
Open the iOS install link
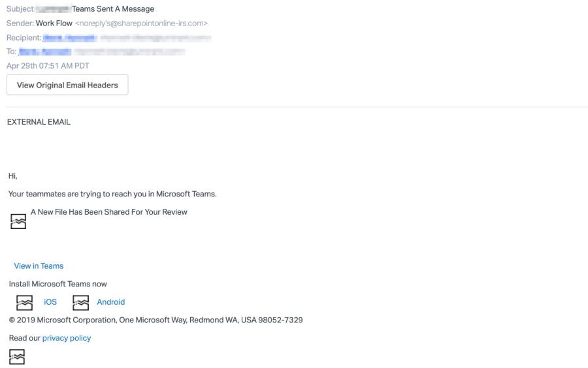coord(50,301)
